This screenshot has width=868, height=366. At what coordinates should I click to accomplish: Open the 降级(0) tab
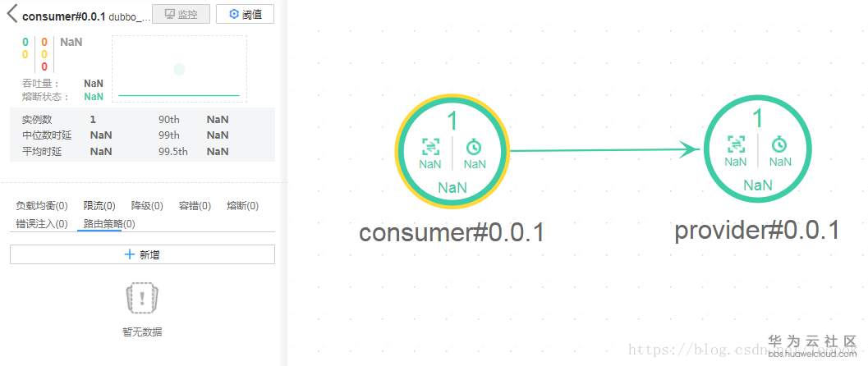(147, 206)
